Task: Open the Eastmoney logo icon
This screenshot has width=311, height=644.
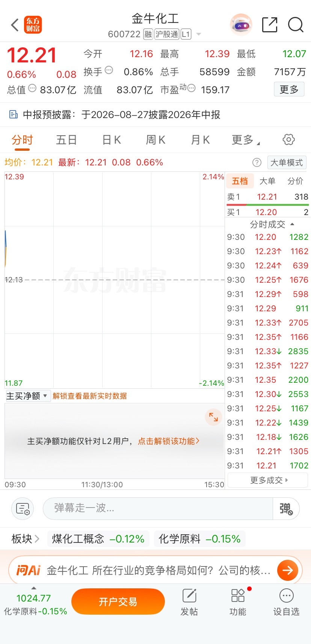Action: pyautogui.click(x=33, y=25)
